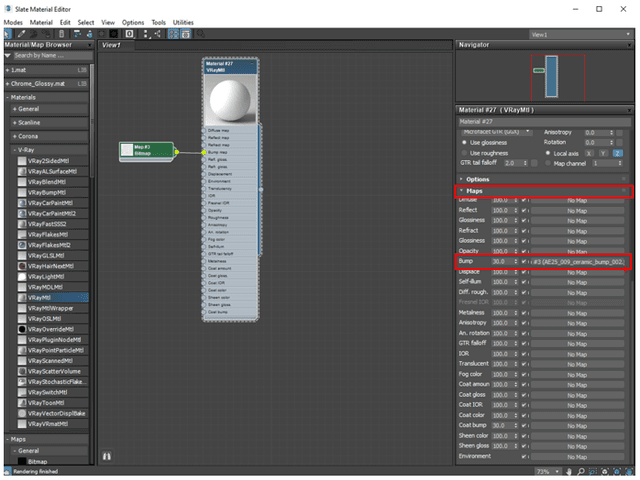This screenshot has height=480, width=640.
Task: Click Select by Material icon
Action: point(200,34)
